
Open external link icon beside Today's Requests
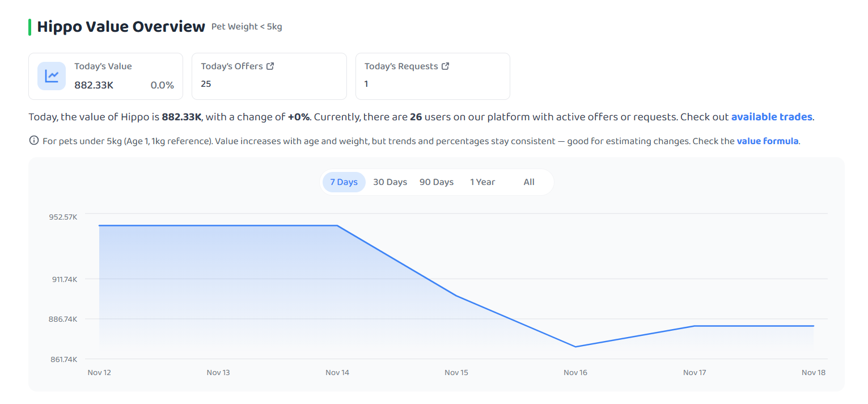click(446, 66)
